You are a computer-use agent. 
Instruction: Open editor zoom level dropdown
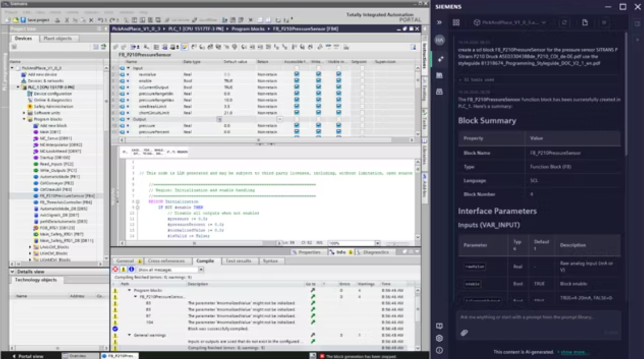coord(377,243)
